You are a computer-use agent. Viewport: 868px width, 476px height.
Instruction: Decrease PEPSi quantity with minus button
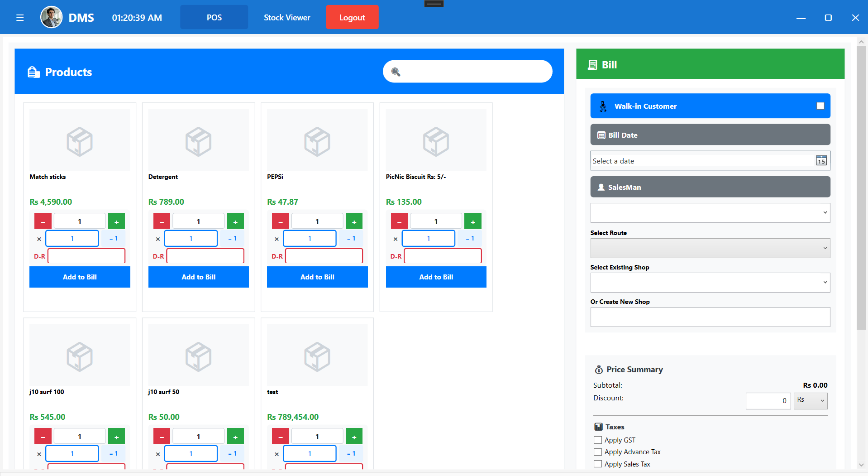281,221
